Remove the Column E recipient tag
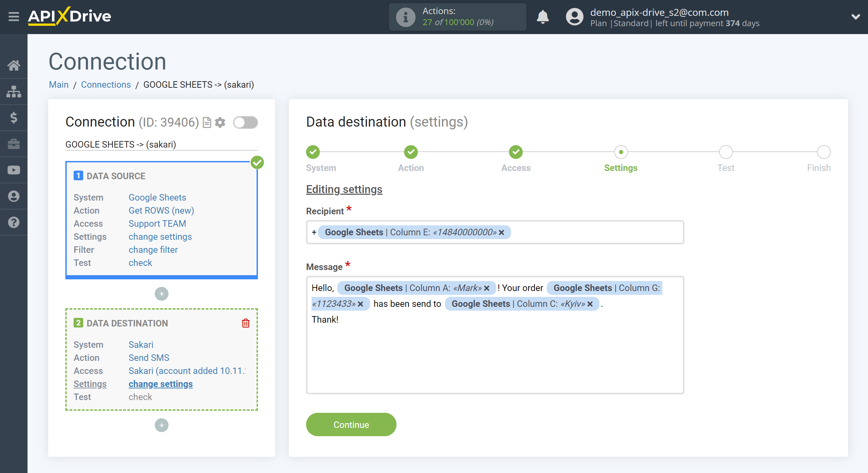This screenshot has width=868, height=473. point(501,233)
